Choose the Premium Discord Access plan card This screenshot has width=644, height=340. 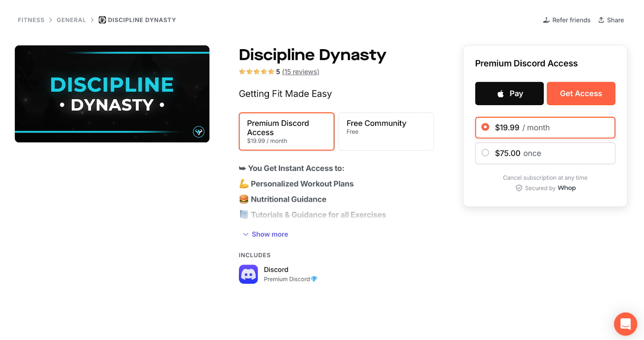[287, 131]
